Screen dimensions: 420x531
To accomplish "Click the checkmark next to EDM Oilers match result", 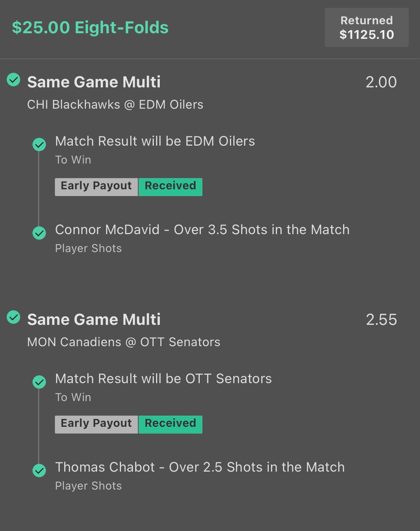I will click(39, 145).
